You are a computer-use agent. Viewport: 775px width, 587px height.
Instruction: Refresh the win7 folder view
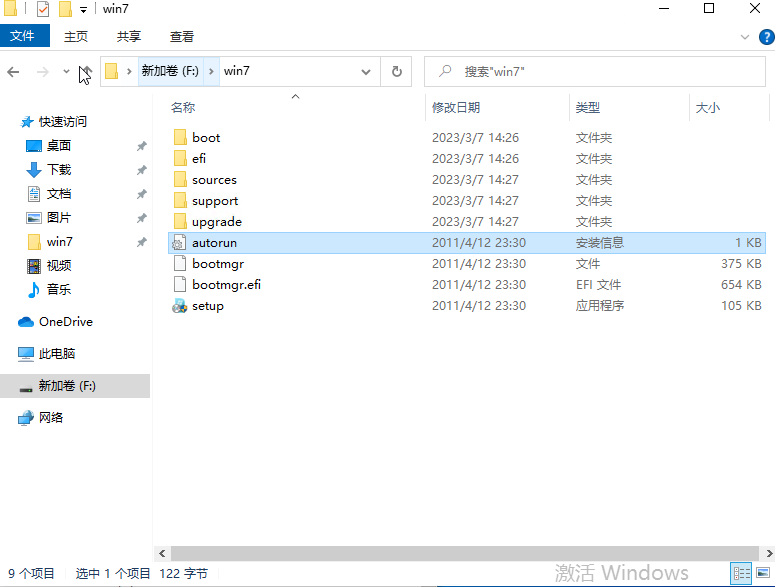pos(396,72)
